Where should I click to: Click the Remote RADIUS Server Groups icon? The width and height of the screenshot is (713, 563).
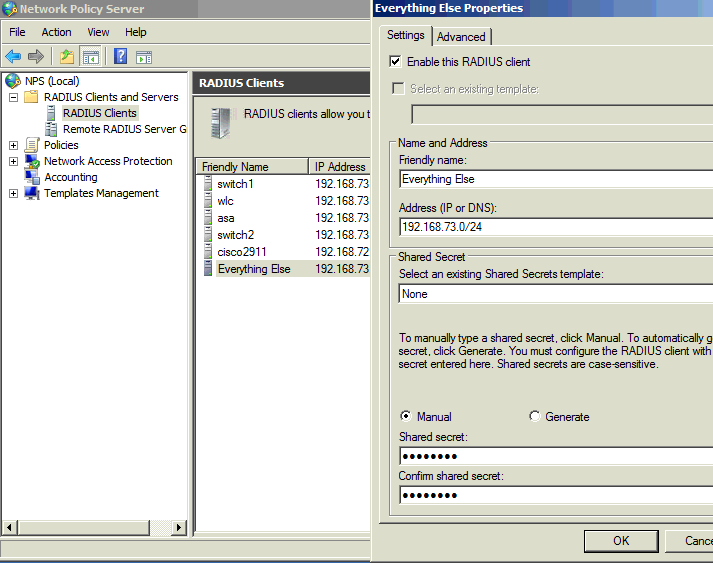click(52, 129)
